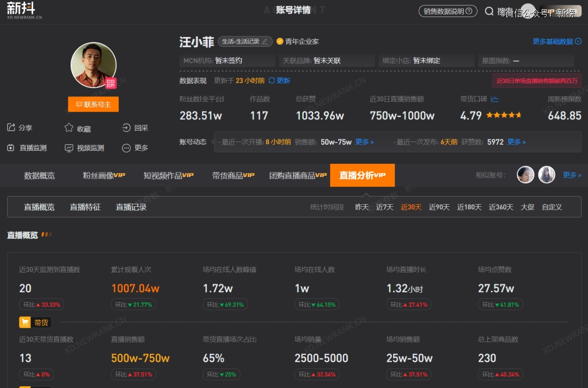
Task: Click the 带货直播场次占比 value 65%
Action: coord(213,358)
